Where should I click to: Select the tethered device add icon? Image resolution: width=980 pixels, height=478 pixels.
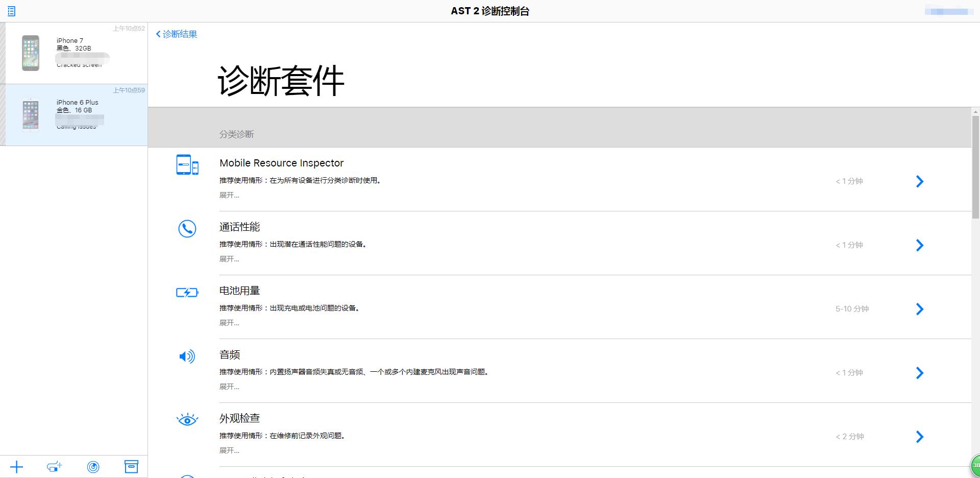click(x=54, y=466)
